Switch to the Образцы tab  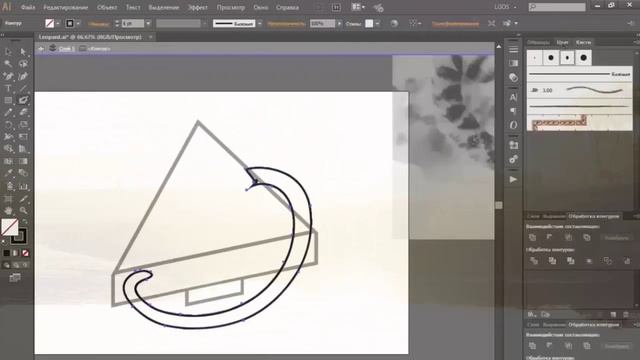(538, 42)
